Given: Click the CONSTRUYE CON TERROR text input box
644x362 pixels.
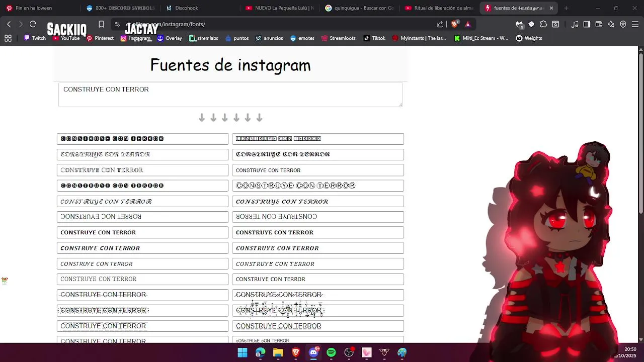Looking at the screenshot, I should (x=230, y=95).
